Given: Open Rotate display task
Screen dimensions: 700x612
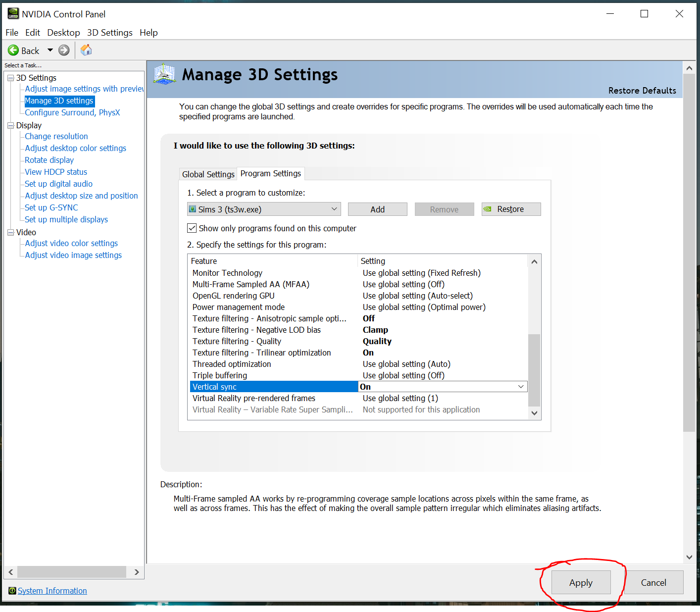Looking at the screenshot, I should pos(50,160).
